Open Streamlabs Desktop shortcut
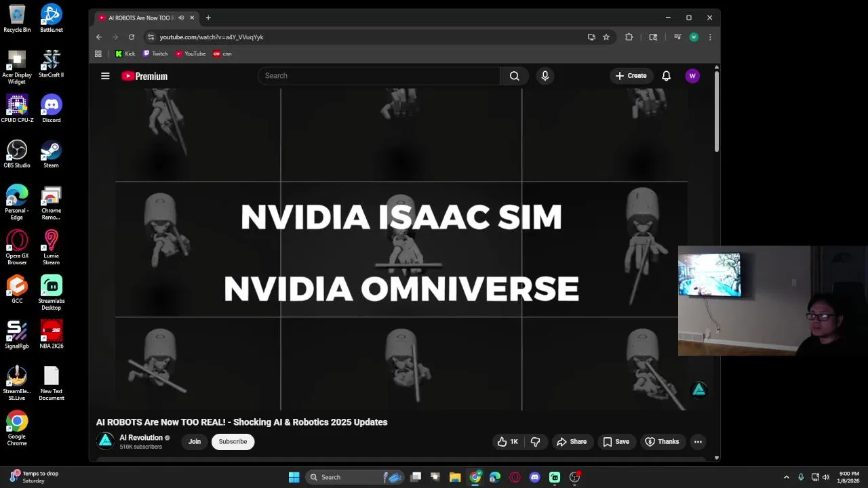 51,293
